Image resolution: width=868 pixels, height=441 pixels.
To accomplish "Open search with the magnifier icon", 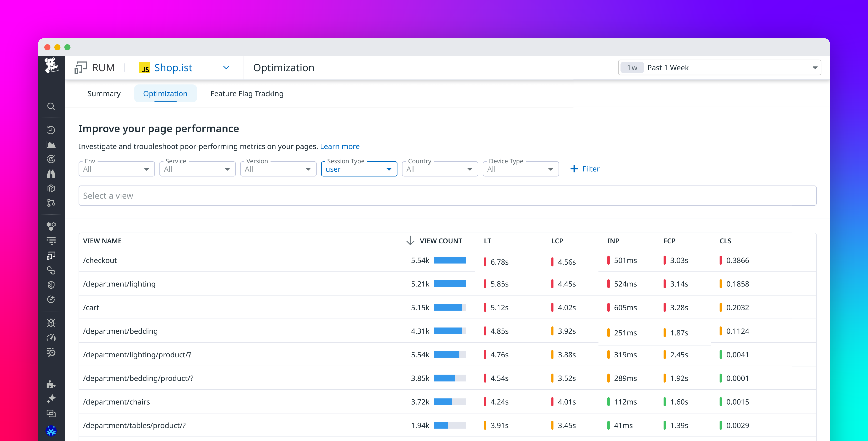I will tap(51, 106).
